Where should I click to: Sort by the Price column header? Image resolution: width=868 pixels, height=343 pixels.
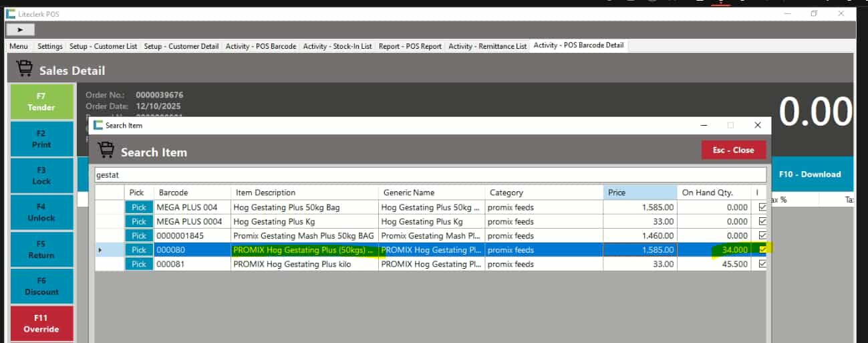[639, 193]
